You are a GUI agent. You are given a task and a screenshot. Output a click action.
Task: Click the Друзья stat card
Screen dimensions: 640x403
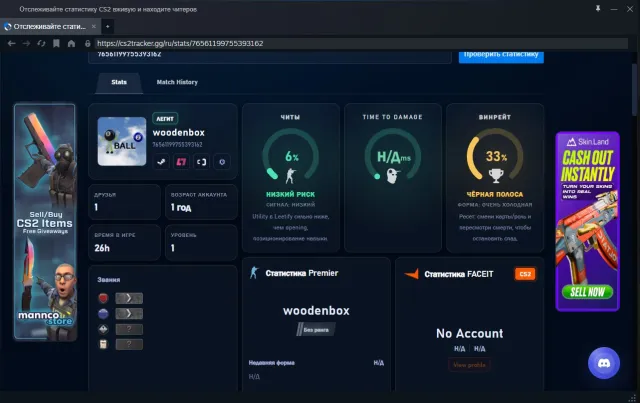click(124, 202)
